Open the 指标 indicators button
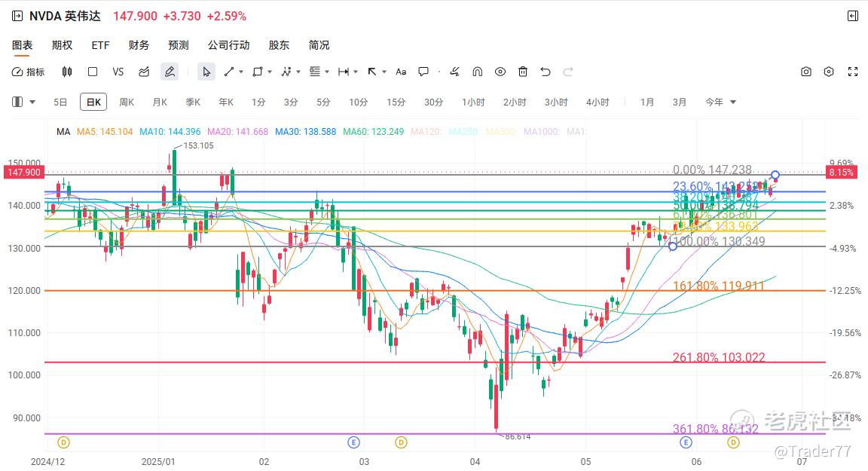868x471 pixels. [28, 72]
